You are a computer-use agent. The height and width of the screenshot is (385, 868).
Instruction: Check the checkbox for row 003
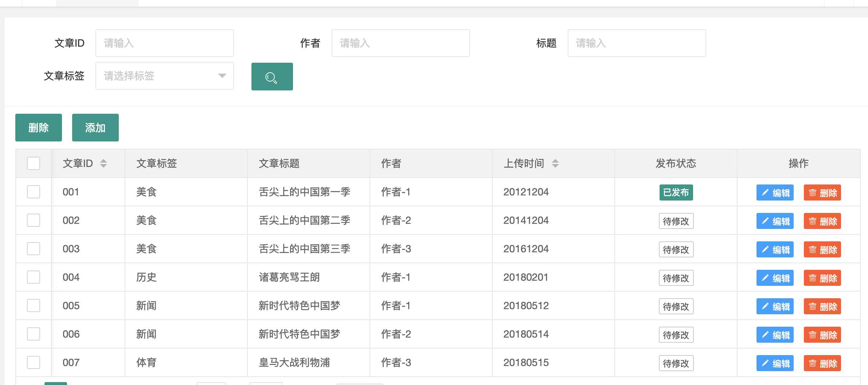pyautogui.click(x=34, y=249)
